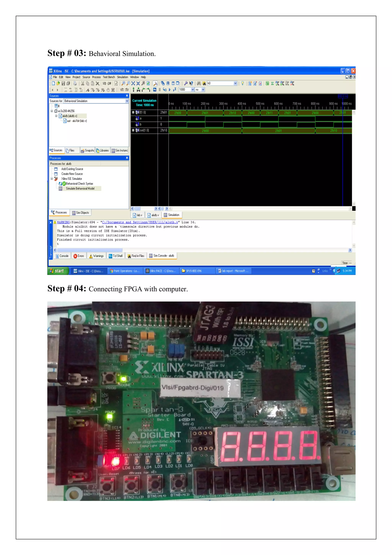392x555 pixels.
Task: Click the green gear Implement icon
Action: [x=267, y=83]
